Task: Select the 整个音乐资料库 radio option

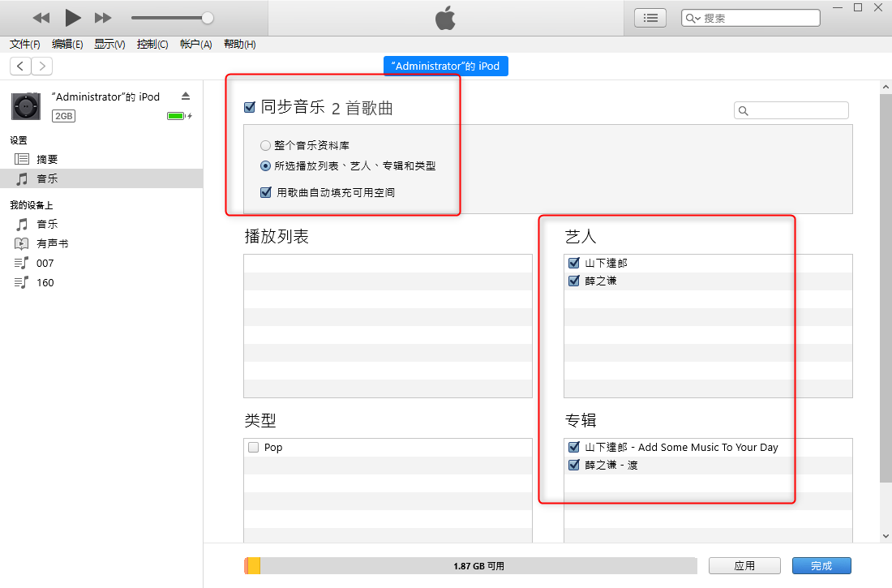Action: point(265,146)
